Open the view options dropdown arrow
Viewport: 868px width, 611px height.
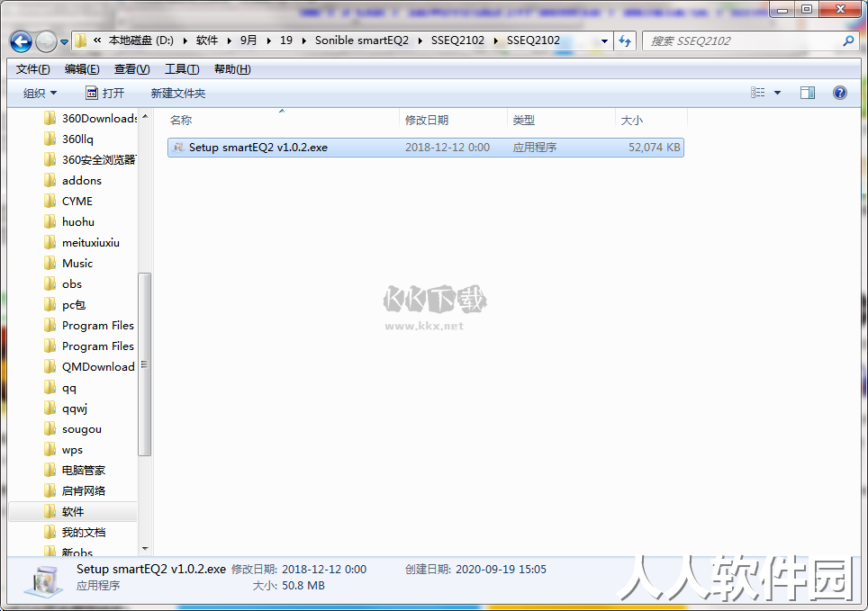click(x=777, y=93)
